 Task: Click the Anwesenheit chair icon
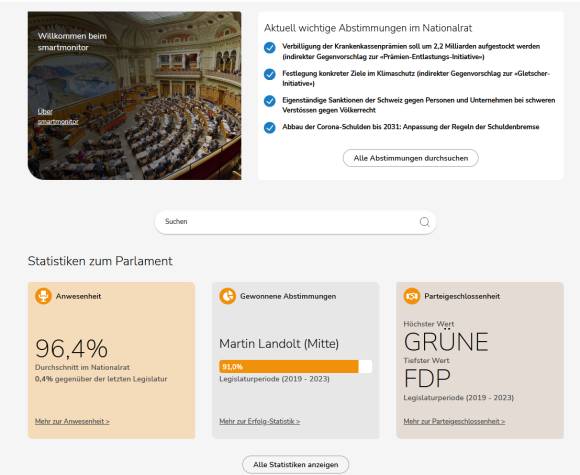coord(43,296)
